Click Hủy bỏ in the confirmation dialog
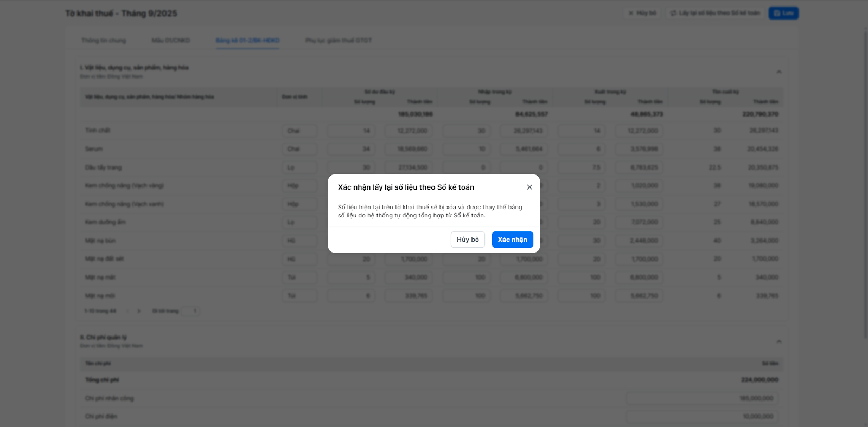This screenshot has width=868, height=427. coord(468,240)
